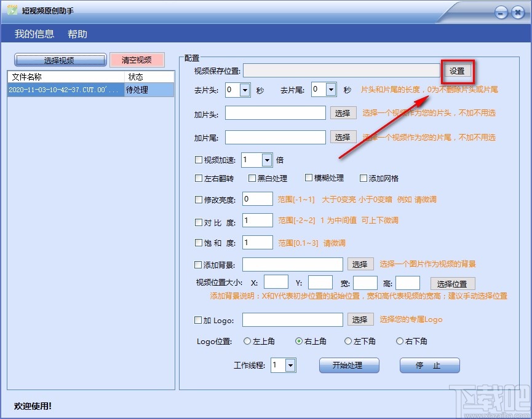This screenshot has width=532, height=419.
Task: Minimize the 短视频原创助手 window
Action: pos(501,13)
